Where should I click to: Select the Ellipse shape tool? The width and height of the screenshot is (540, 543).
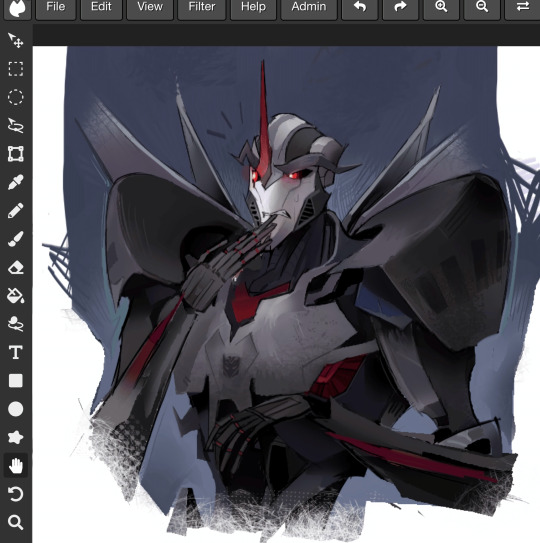(x=16, y=409)
